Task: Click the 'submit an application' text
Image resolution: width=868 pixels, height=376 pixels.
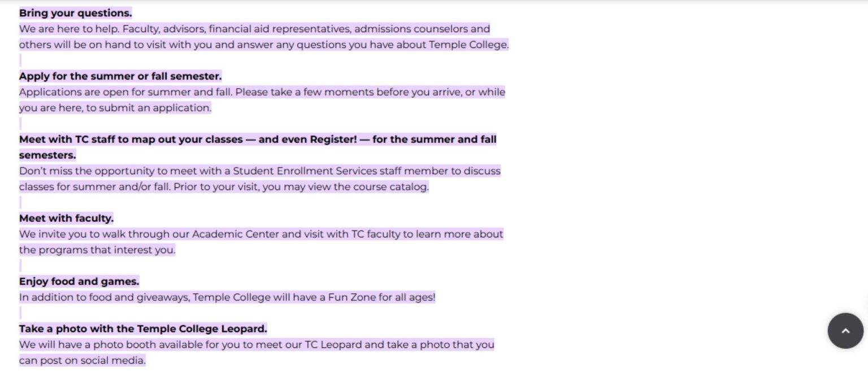Action: tap(155, 108)
